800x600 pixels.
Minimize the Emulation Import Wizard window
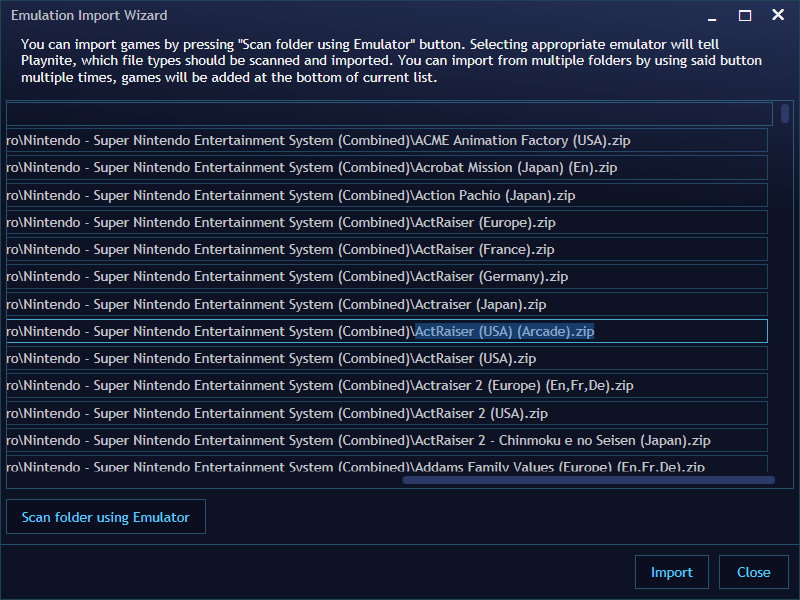tap(711, 16)
